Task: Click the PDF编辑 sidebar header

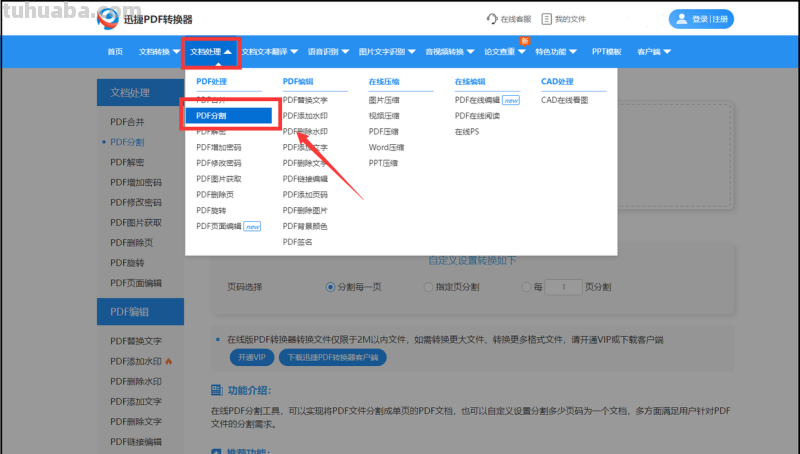Action: pyautogui.click(x=140, y=312)
